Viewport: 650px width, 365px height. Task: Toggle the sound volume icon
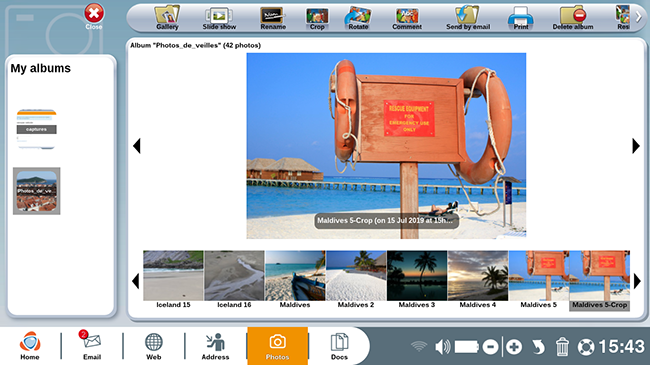[x=442, y=346]
